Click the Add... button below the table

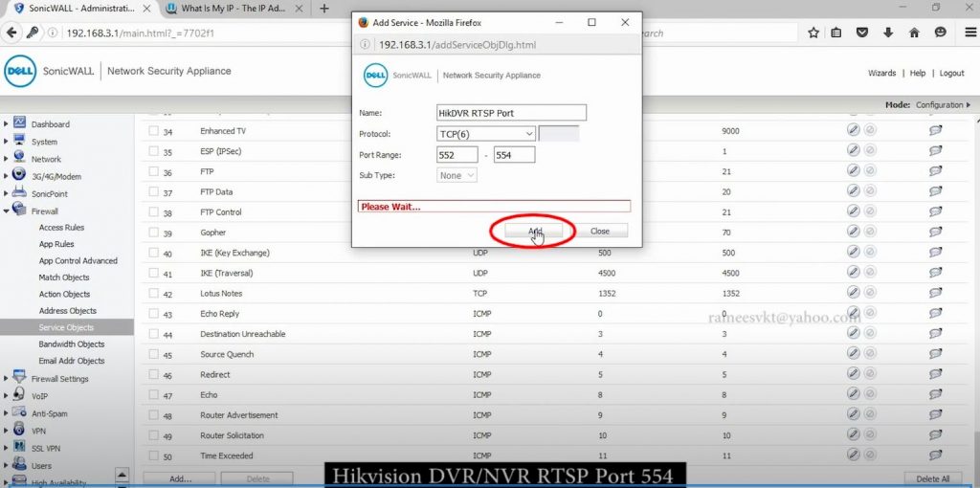[180, 479]
